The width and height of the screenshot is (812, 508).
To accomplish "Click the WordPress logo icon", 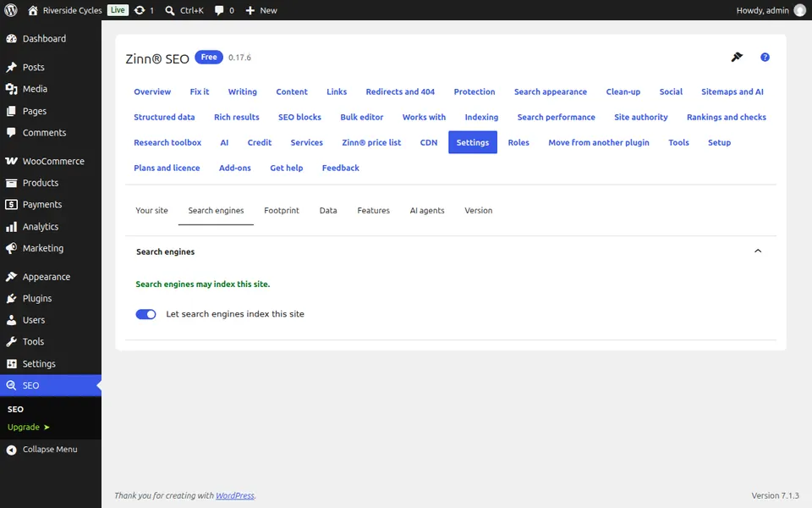I will [x=11, y=10].
